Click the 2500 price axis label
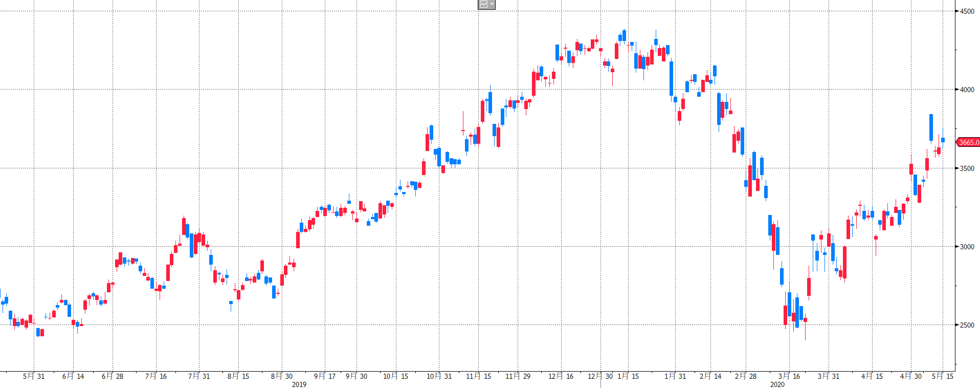980x388 pixels. [967, 325]
